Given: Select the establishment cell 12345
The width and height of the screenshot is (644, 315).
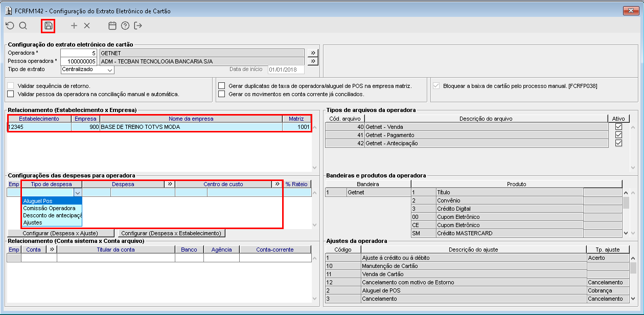Looking at the screenshot, I should coord(39,127).
